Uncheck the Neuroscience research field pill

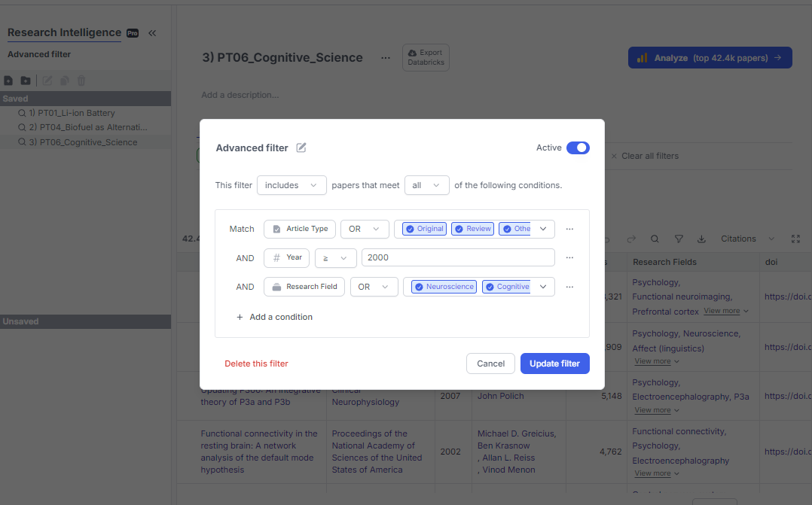444,286
